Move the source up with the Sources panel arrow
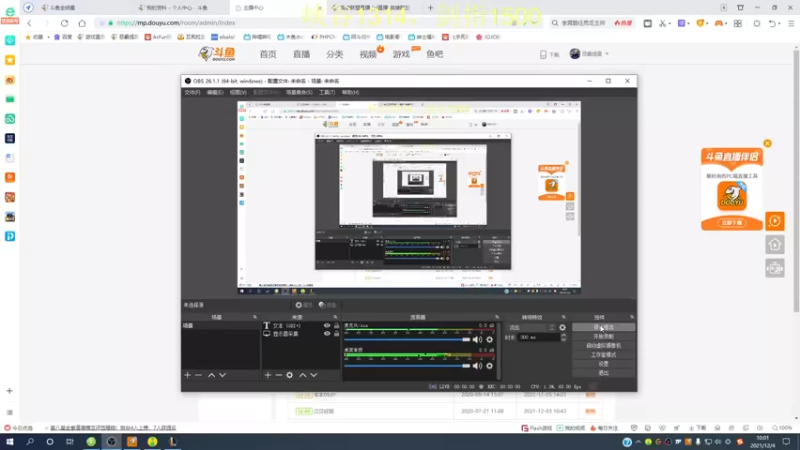Image resolution: width=800 pixels, height=450 pixels. coord(303,375)
